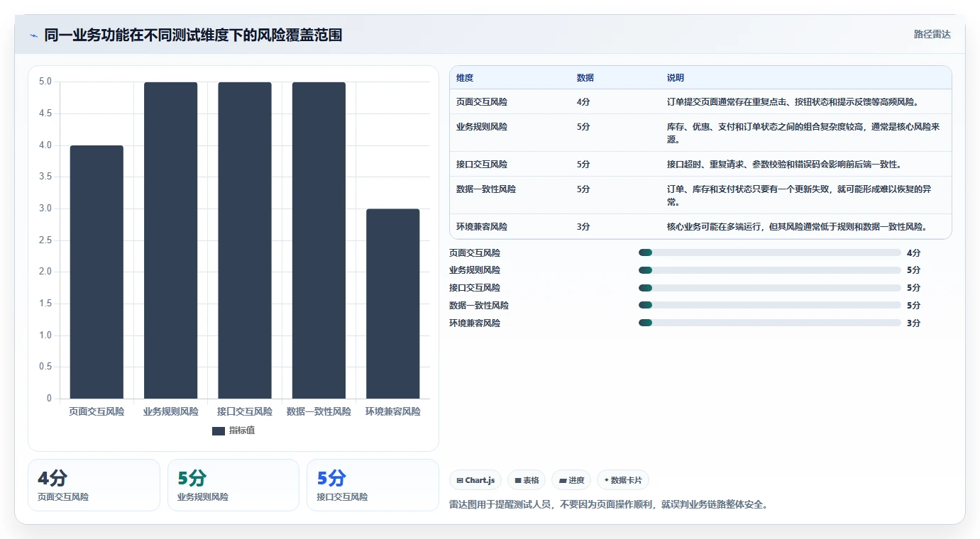
Task: Click description starting 库存、优惠、支付
Action: click(803, 133)
